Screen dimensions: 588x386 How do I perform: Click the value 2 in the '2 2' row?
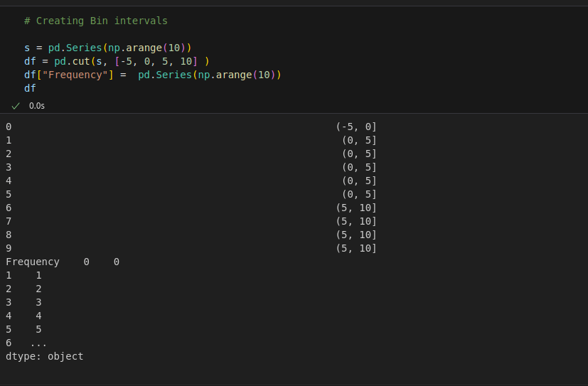point(38,289)
